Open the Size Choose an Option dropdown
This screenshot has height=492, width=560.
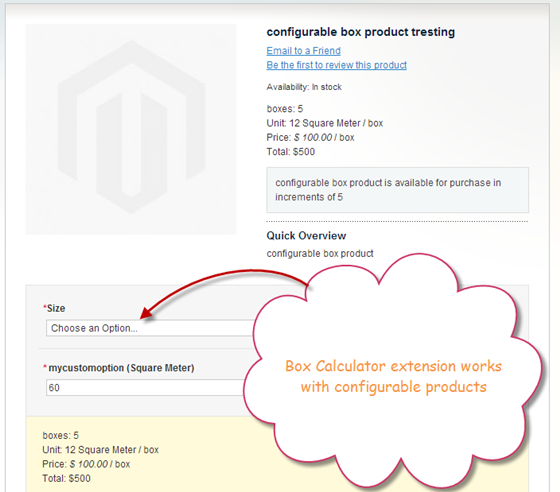151,328
